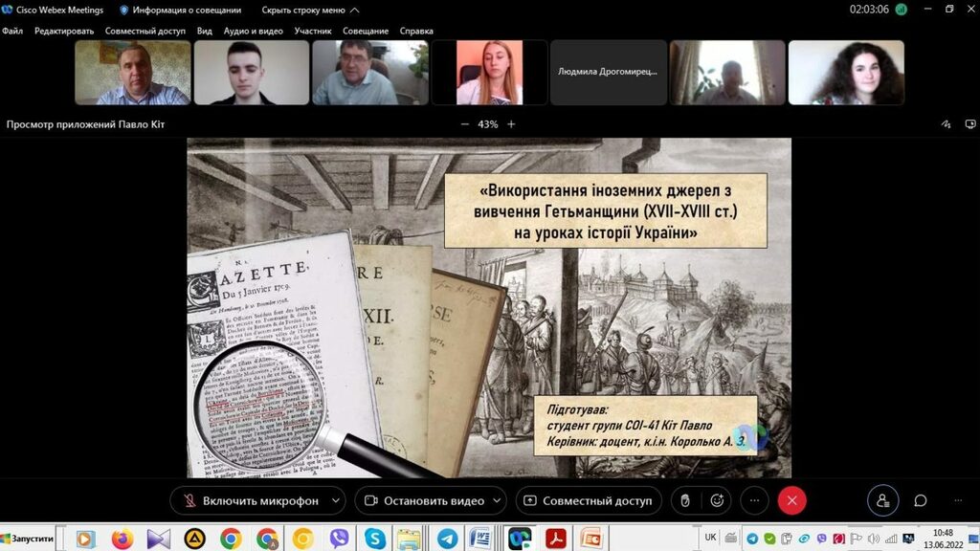
Task: Open the reactions smiley icon
Action: coord(717,500)
